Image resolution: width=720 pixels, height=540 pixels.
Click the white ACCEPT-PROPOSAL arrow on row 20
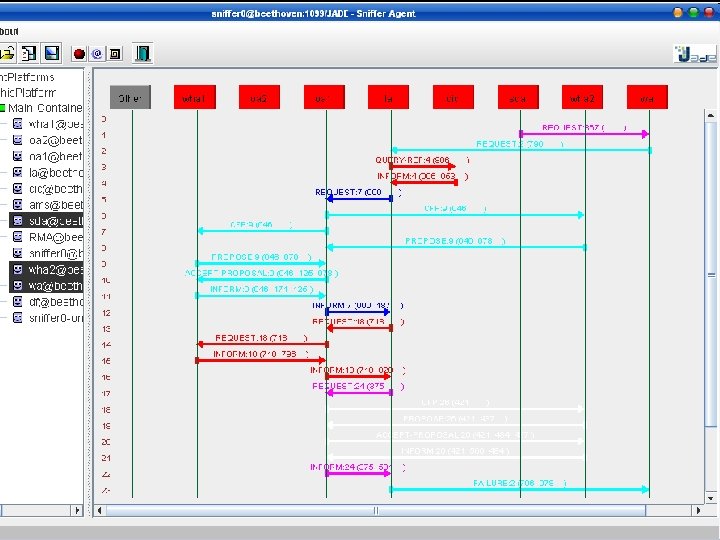[x=455, y=441]
